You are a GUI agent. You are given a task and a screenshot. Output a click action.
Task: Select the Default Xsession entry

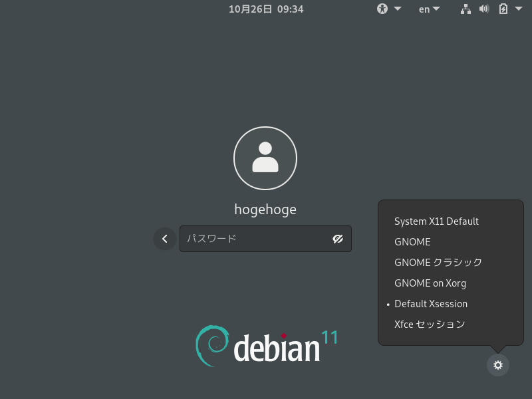(431, 304)
